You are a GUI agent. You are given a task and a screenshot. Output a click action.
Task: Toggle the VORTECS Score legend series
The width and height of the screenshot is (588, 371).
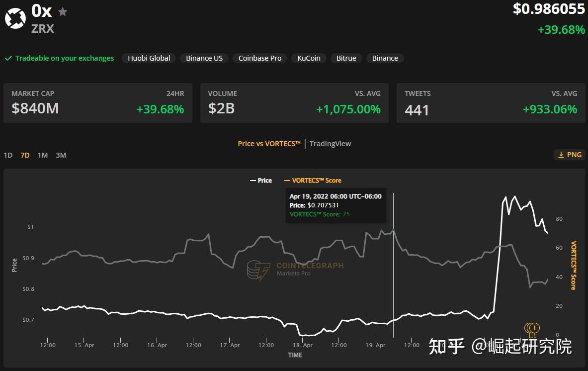pos(313,181)
